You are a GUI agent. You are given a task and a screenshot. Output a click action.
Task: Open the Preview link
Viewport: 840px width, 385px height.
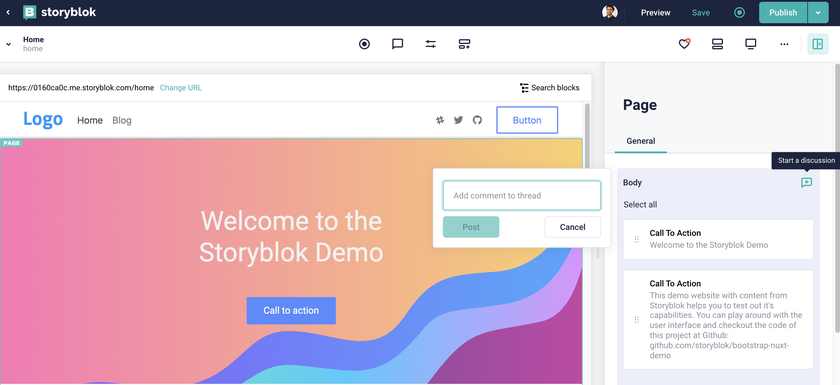pos(656,12)
